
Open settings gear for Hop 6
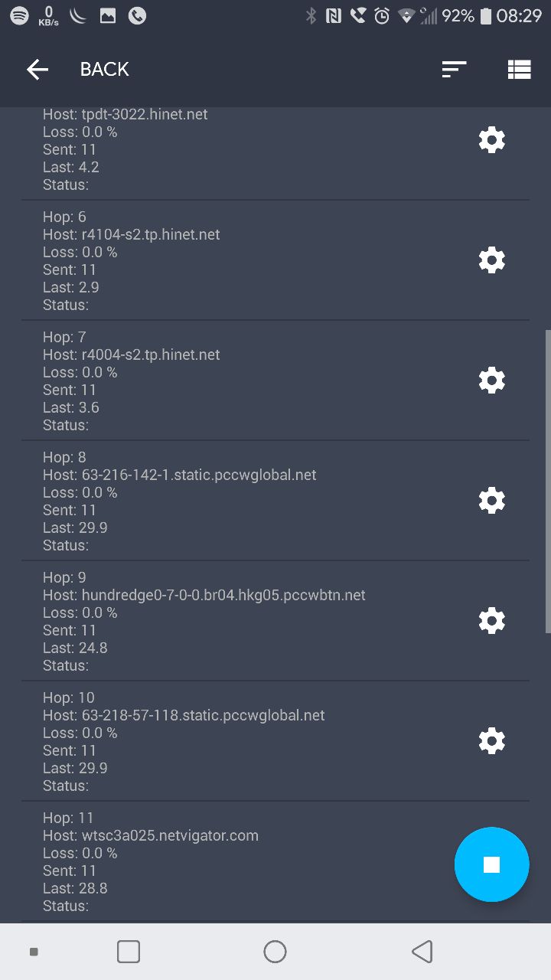pyautogui.click(x=491, y=260)
